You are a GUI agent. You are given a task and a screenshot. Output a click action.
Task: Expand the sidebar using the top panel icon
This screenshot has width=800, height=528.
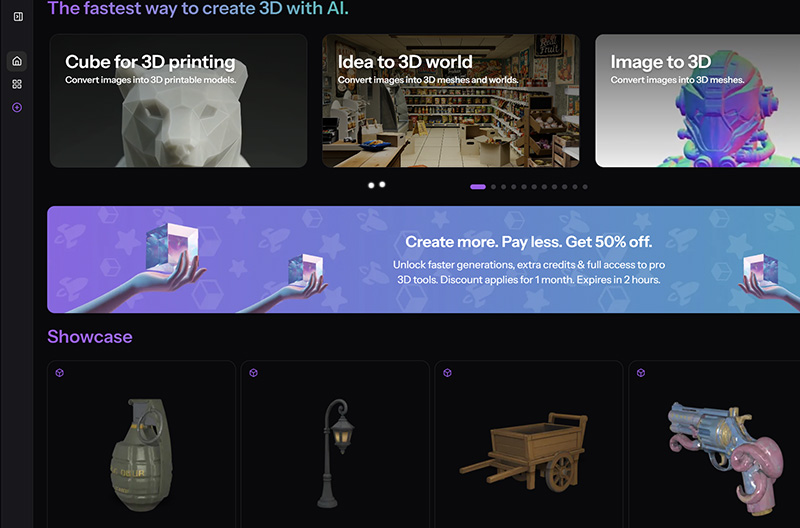(x=17, y=16)
